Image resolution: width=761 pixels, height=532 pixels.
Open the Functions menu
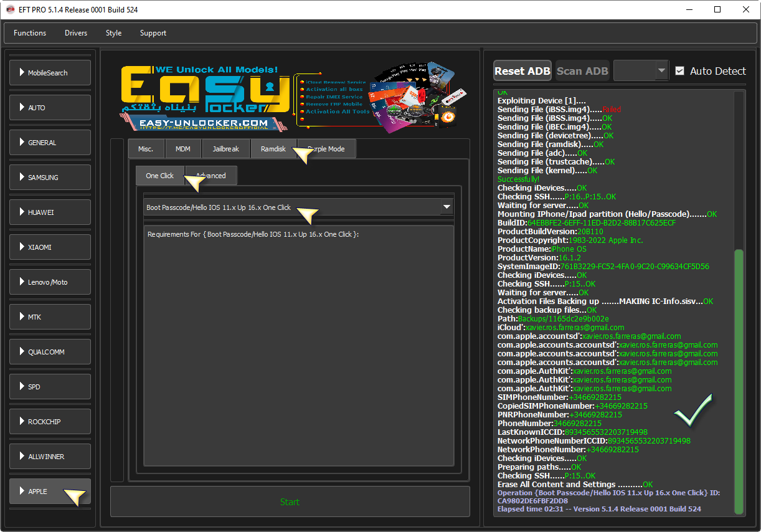click(x=30, y=33)
